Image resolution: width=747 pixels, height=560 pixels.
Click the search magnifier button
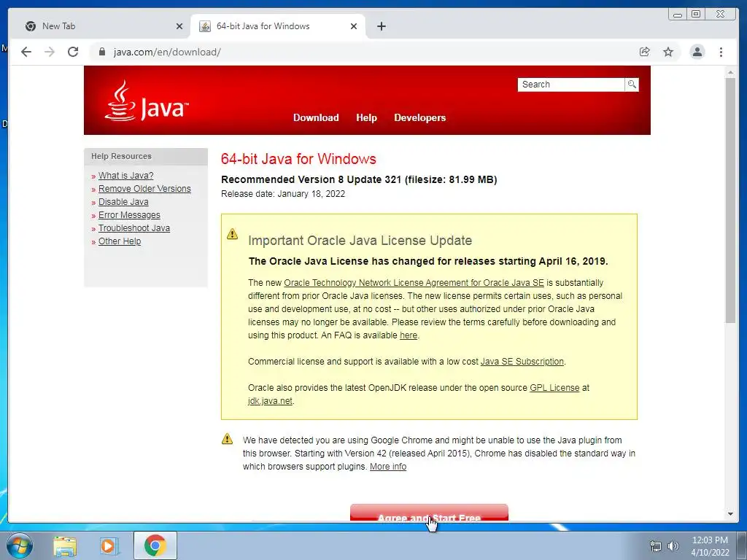pyautogui.click(x=632, y=85)
